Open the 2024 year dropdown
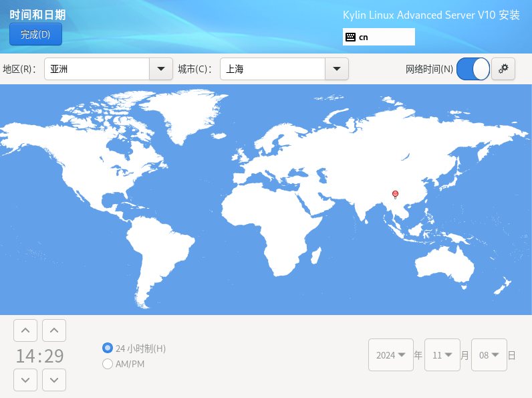The width and height of the screenshot is (532, 398). 391,355
